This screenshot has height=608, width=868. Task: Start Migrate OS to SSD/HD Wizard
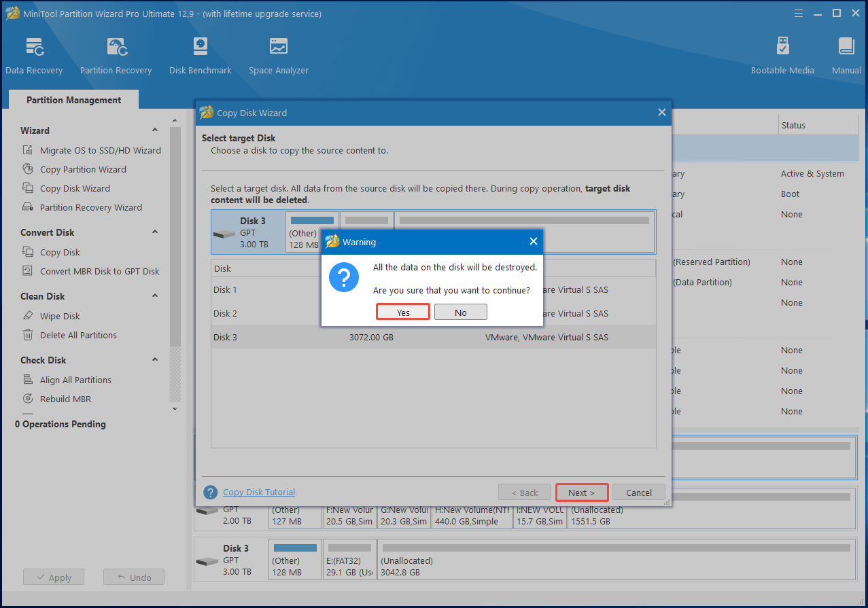point(100,150)
